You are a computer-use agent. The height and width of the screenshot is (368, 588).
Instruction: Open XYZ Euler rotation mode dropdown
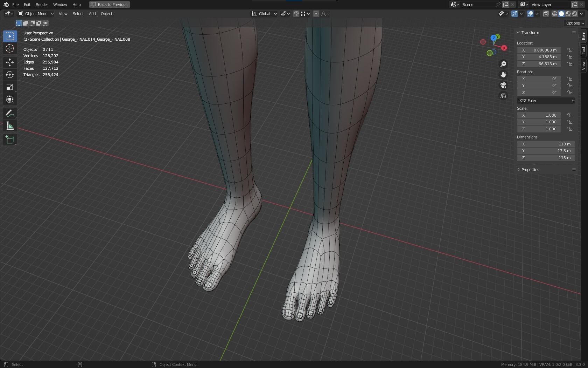pos(546,101)
